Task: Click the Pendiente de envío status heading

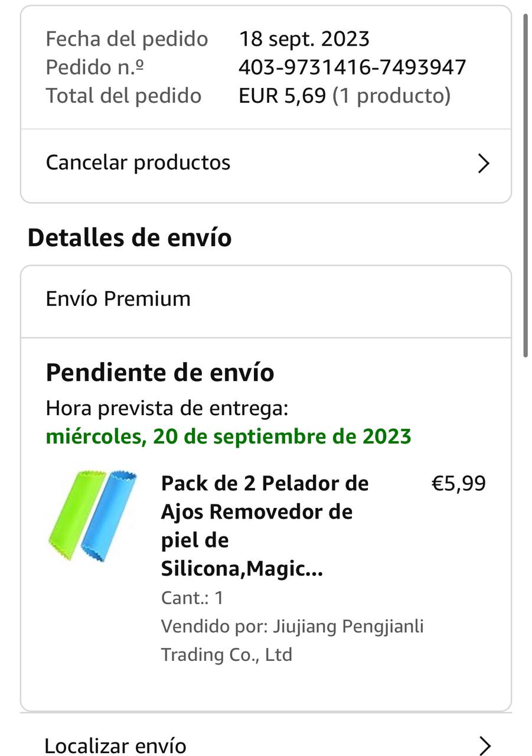Action: (x=160, y=373)
